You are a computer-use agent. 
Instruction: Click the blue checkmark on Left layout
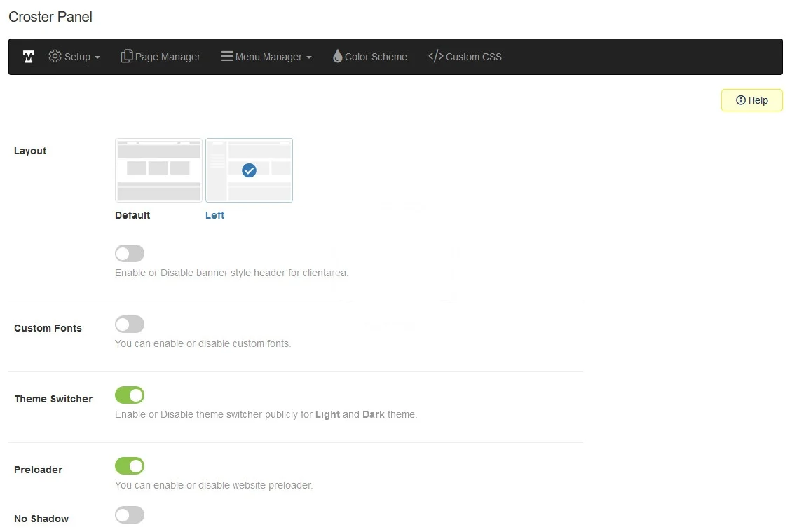(x=249, y=170)
